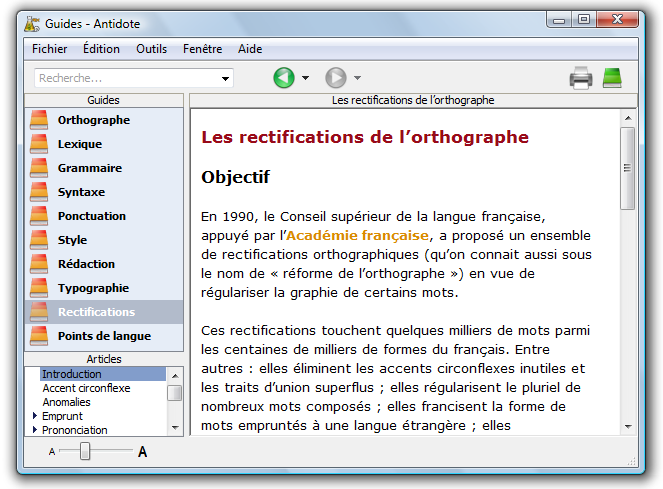The width and height of the screenshot is (663, 489).
Task: Select the Accent circonflexe article
Action: coord(86,388)
